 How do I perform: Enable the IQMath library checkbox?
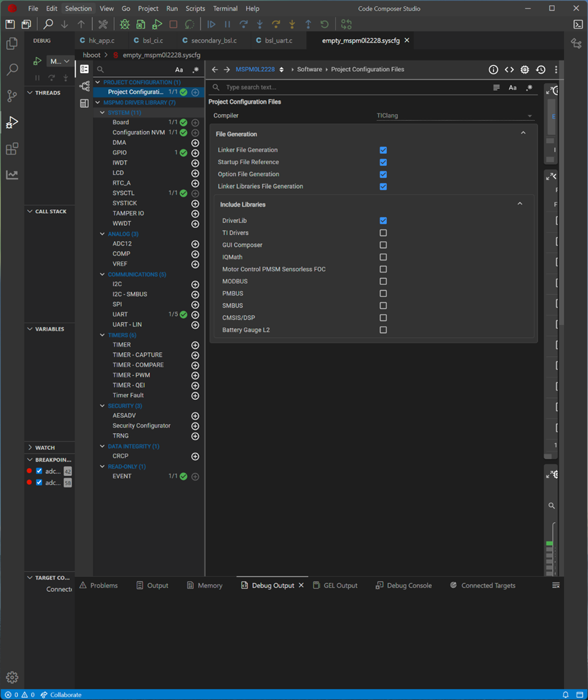[383, 257]
